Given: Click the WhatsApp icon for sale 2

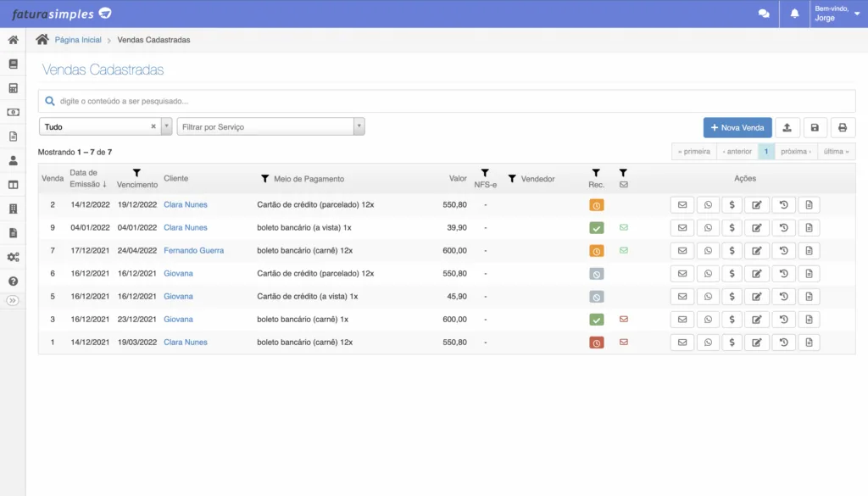Looking at the screenshot, I should tap(708, 205).
